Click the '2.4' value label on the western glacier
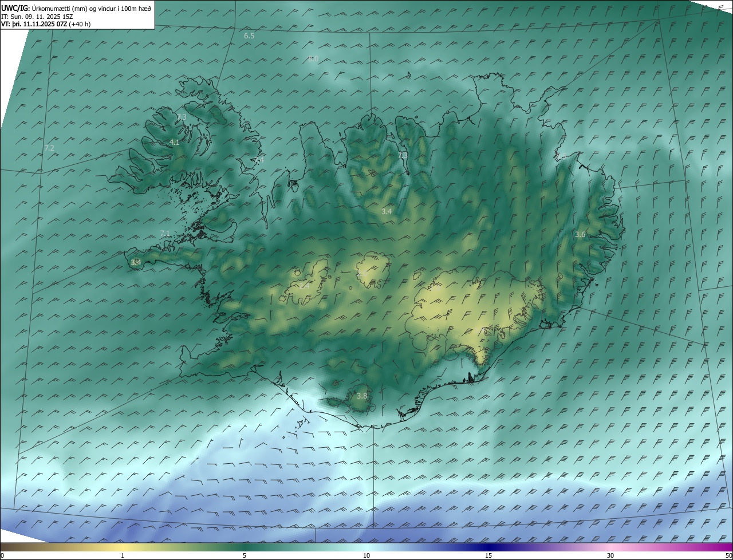The image size is (733, 560). (x=304, y=285)
